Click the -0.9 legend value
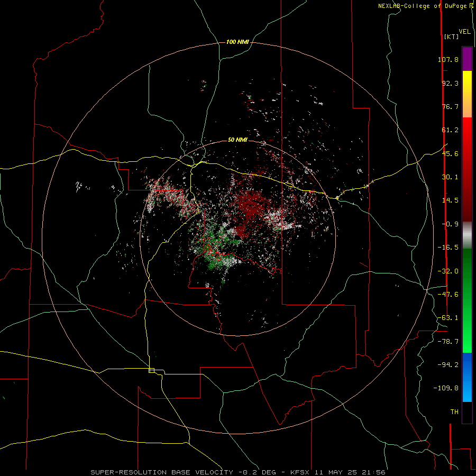 tap(450, 224)
